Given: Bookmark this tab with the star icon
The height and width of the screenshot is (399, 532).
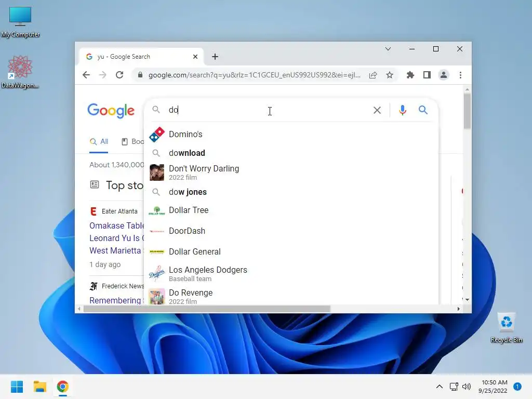Looking at the screenshot, I should tap(390, 75).
